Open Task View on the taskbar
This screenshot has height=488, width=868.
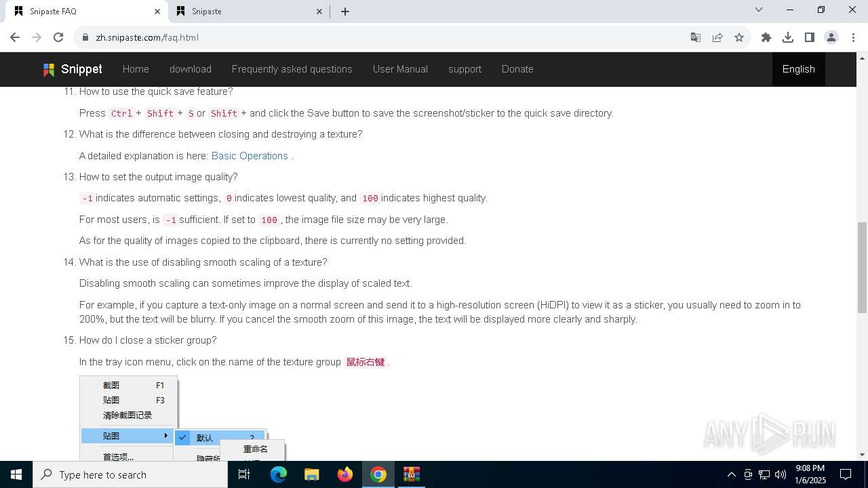(244, 474)
